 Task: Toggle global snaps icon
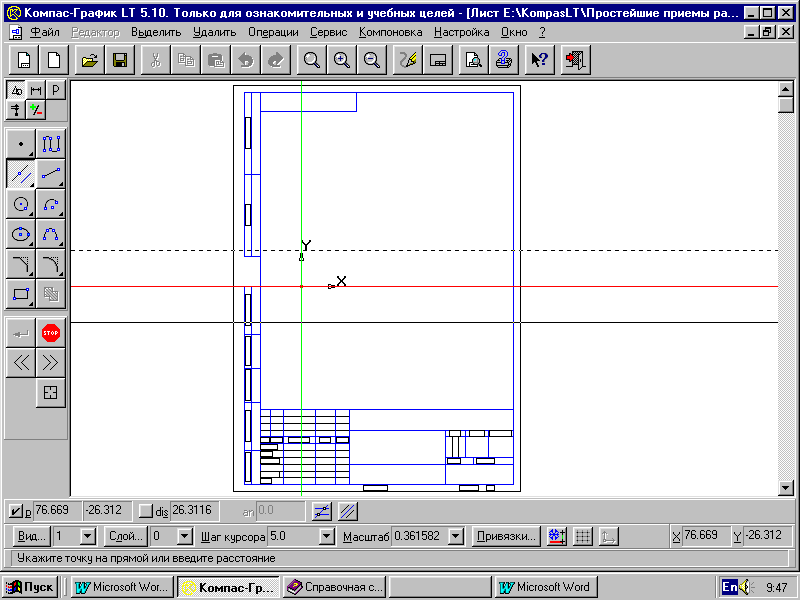(x=557, y=536)
